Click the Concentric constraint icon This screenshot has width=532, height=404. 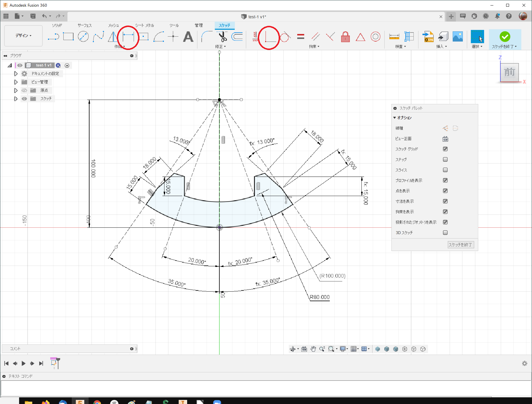(375, 37)
